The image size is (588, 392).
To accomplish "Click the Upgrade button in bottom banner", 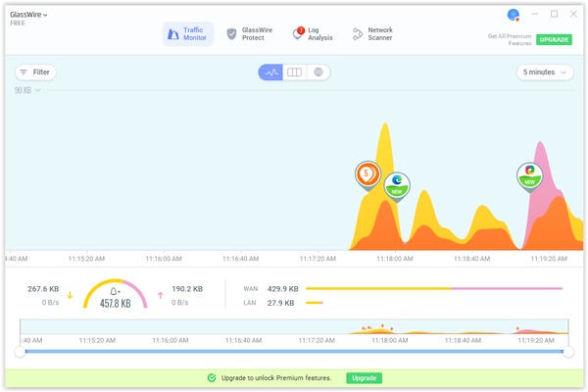I will point(364,378).
